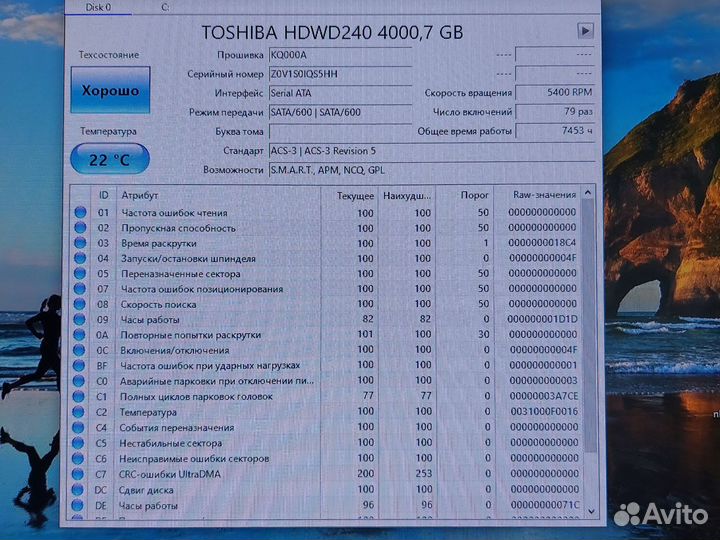Image resolution: width=720 pixels, height=540 pixels.
Task: Click the next disk arrow button
Action: point(585,31)
